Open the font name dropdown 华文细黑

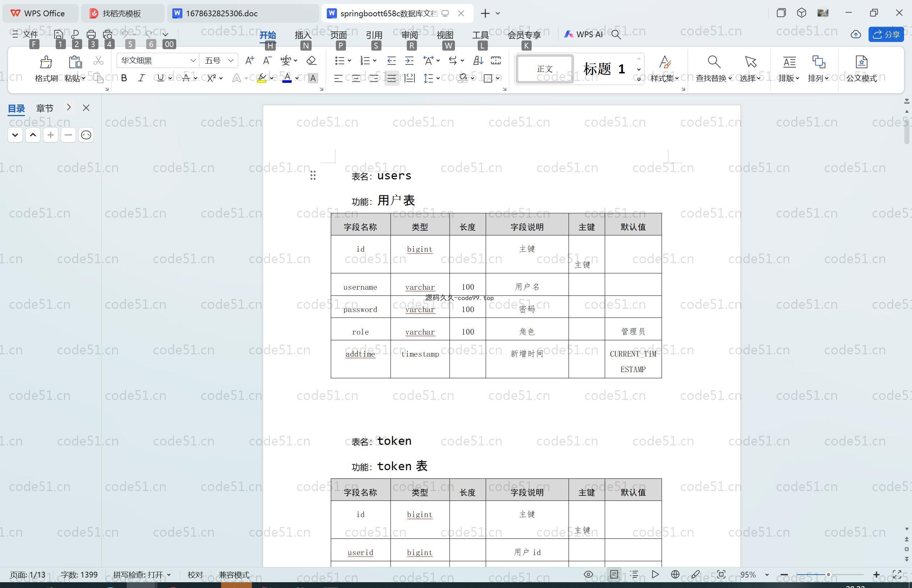pos(193,60)
